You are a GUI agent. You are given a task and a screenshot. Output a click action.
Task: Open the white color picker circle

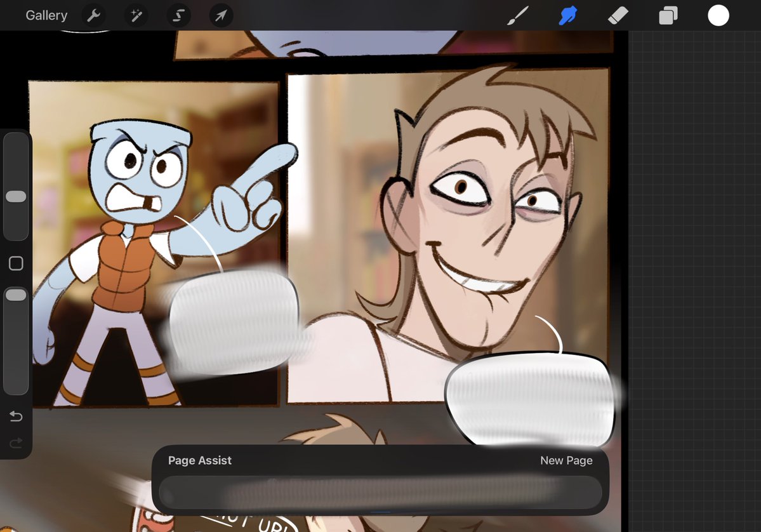pyautogui.click(x=718, y=15)
